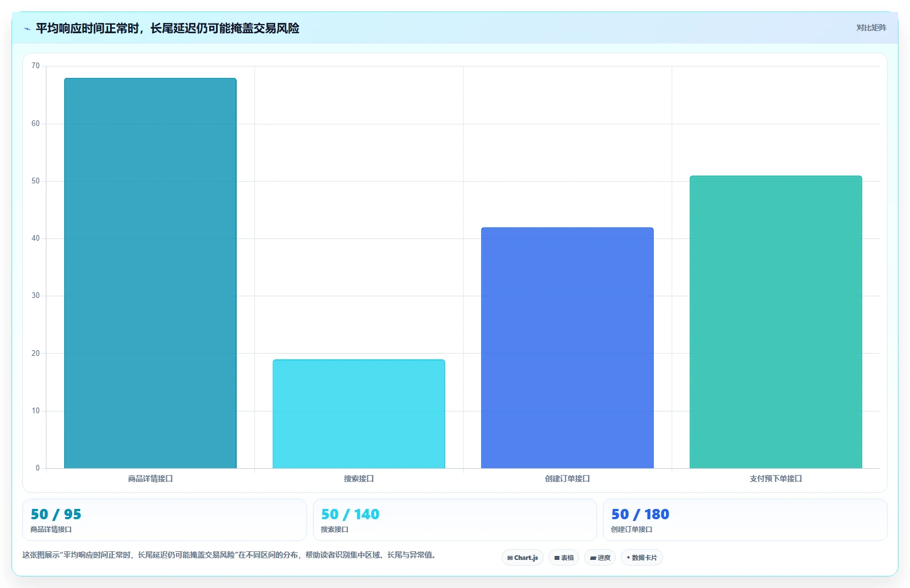Click the 搜索接口 x-axis label
The width and height of the screenshot is (910, 588).
[359, 479]
